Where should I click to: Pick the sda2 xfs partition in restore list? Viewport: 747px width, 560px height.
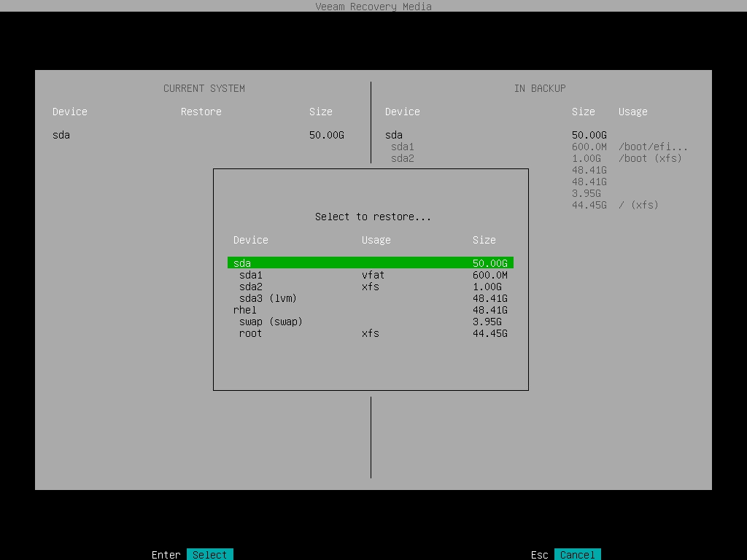[250, 287]
